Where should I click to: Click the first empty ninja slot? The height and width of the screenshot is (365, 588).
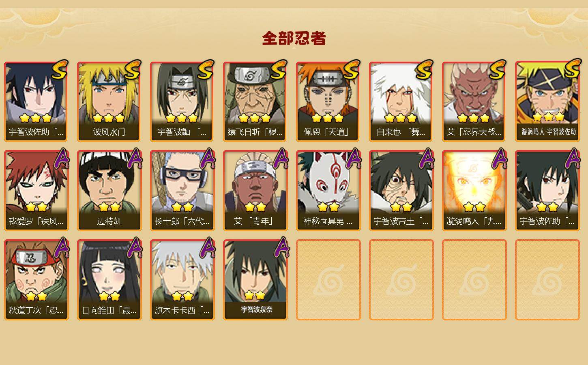coord(328,280)
